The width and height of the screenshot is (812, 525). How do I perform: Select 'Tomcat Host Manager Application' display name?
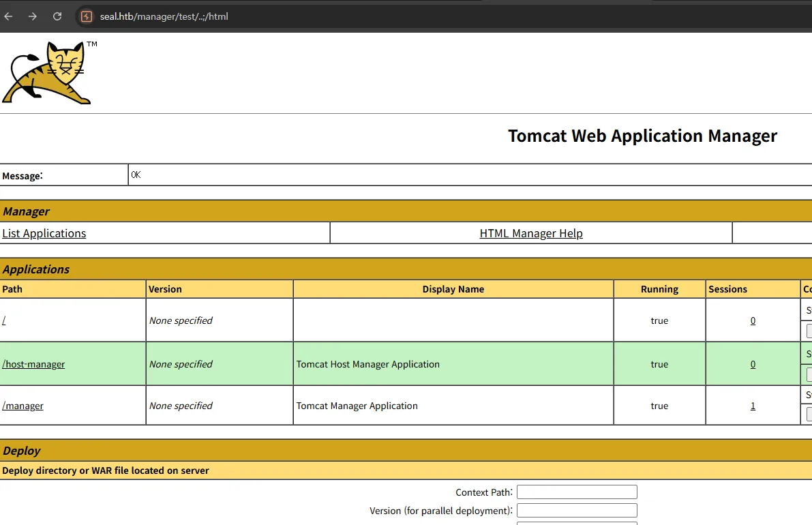pos(367,364)
